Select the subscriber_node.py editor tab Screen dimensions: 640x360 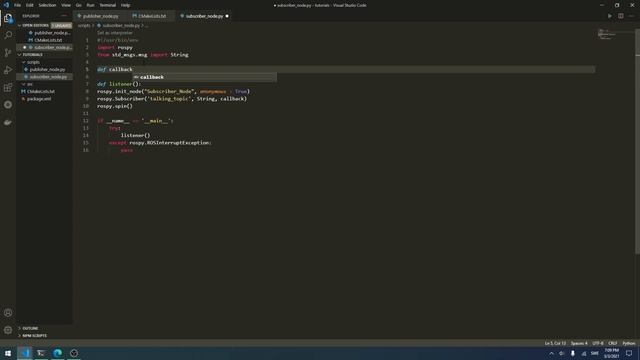click(x=204, y=16)
